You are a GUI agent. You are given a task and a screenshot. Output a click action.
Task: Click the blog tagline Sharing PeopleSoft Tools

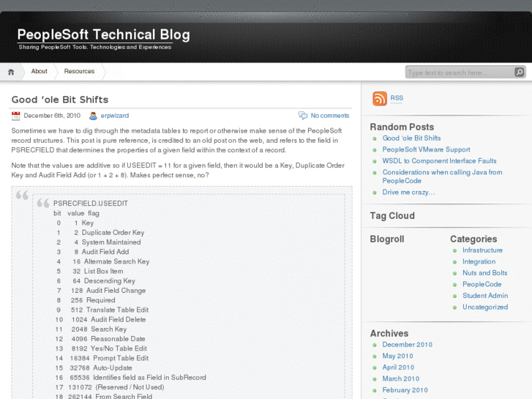95,47
